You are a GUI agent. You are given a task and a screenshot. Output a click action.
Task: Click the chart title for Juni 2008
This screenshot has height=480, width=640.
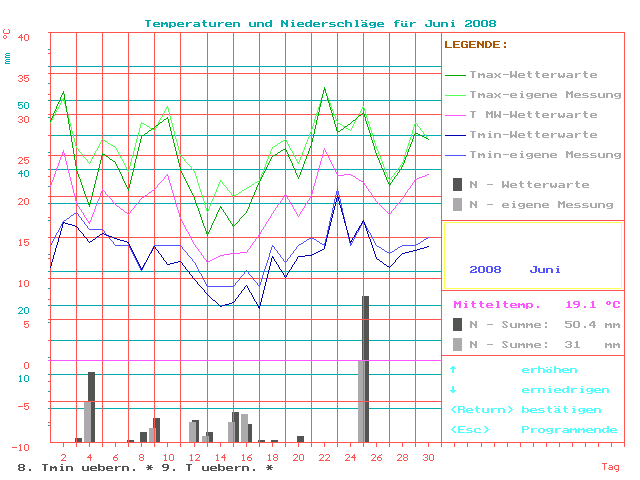click(320, 23)
